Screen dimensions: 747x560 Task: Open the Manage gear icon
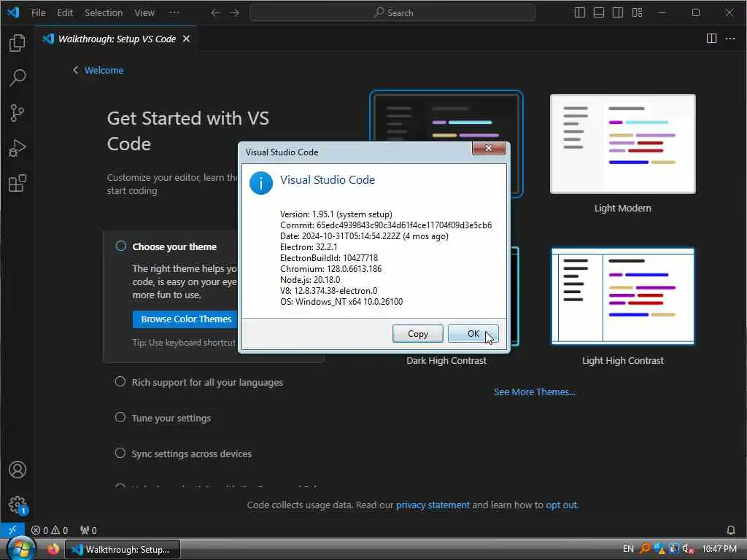tap(18, 505)
